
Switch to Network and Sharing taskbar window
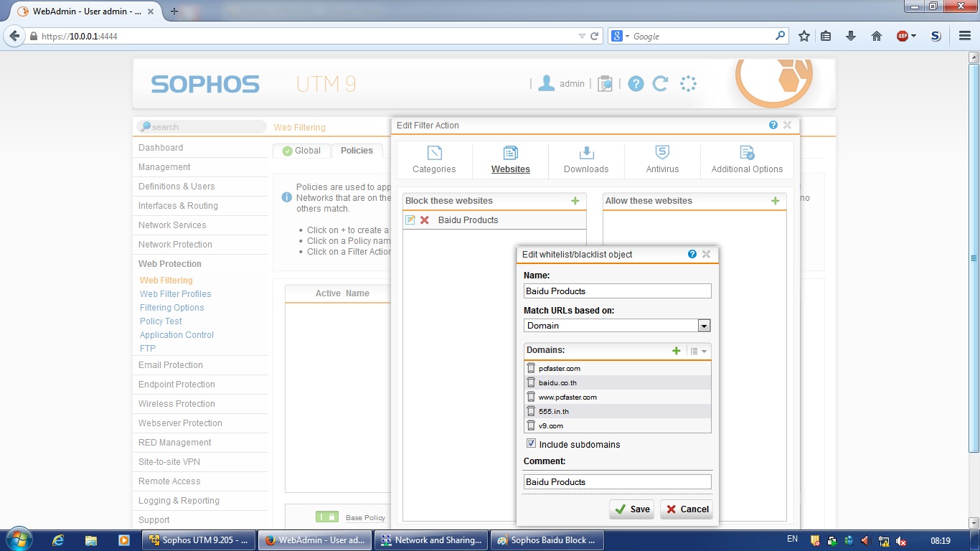[x=432, y=540]
